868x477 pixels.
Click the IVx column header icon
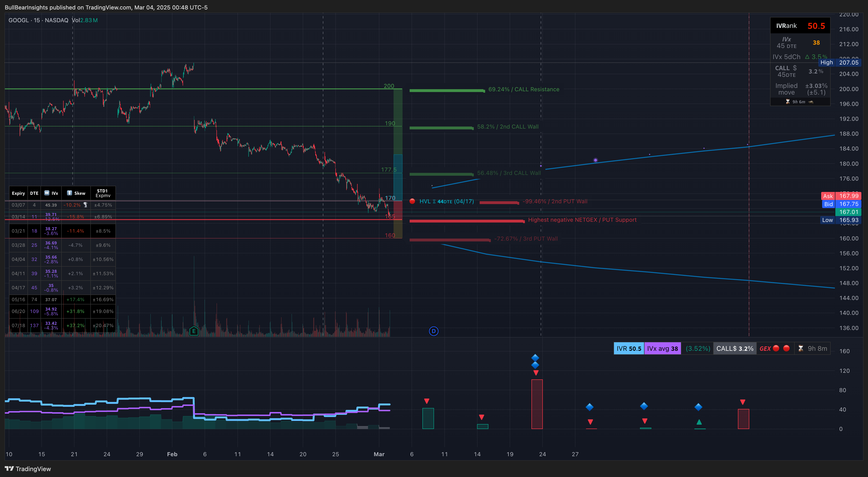click(47, 193)
